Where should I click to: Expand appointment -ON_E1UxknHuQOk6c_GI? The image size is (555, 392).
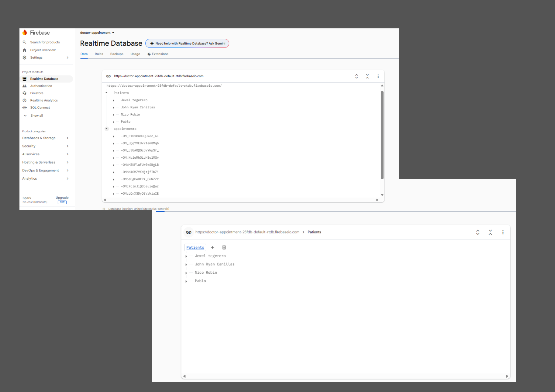tap(113, 136)
